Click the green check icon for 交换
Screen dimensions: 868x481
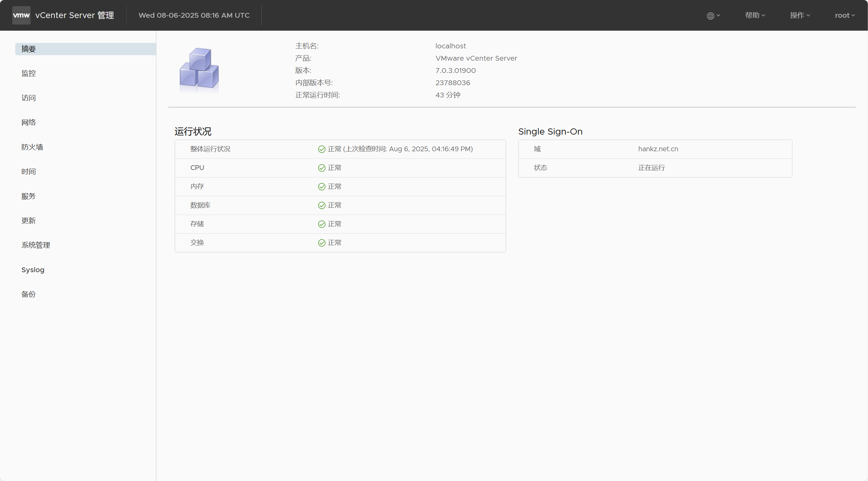[x=321, y=243]
